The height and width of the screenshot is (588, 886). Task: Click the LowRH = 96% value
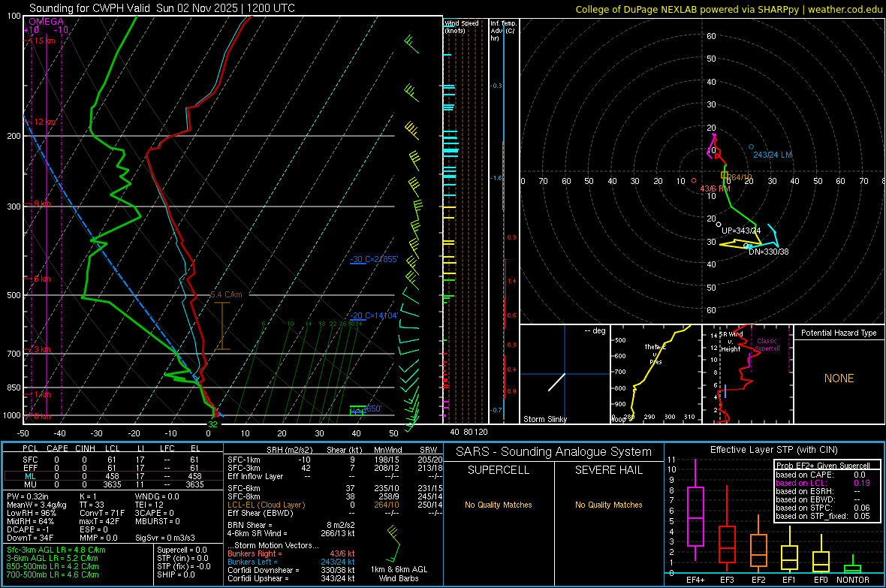click(31, 513)
